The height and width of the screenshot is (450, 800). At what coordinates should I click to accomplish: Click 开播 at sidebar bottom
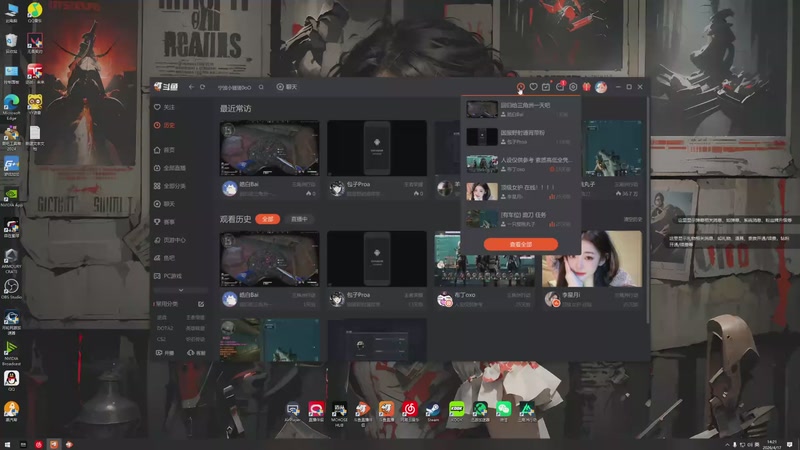(x=165, y=353)
